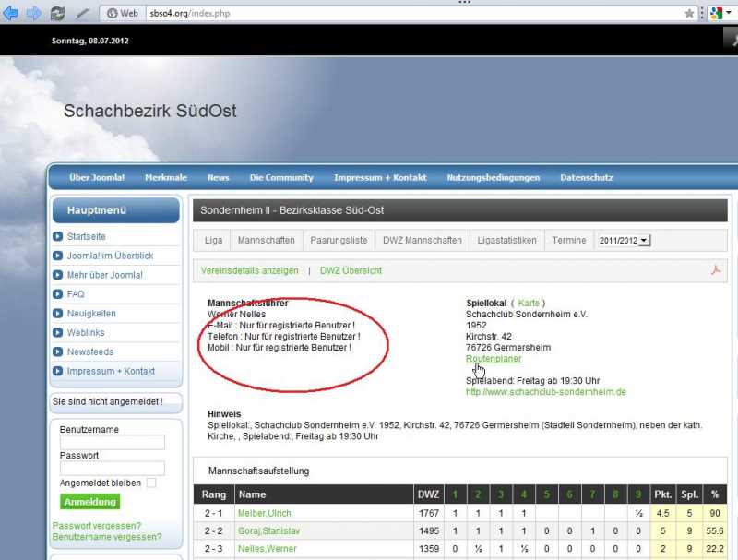
Task: Click the browser back arrow
Action: 11,13
